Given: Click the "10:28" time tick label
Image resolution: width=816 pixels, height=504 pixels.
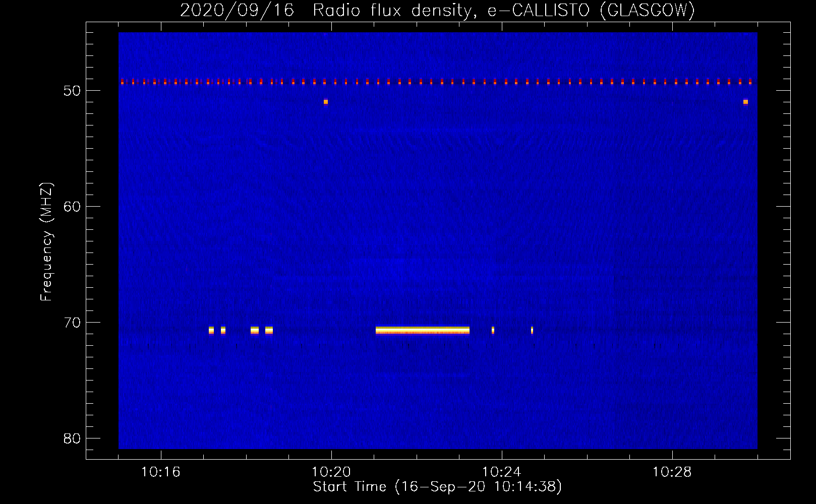Looking at the screenshot, I should pyautogui.click(x=672, y=472).
